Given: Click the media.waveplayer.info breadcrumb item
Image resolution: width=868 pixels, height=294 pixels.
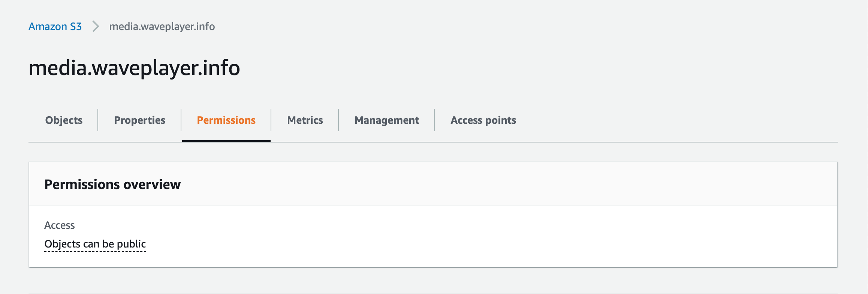Looking at the screenshot, I should [x=162, y=26].
